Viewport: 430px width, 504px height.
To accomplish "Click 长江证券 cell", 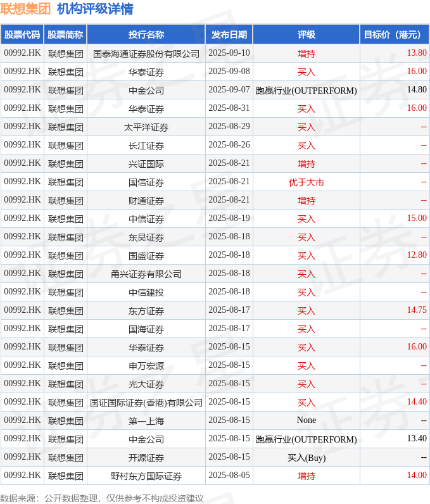I will (x=146, y=145).
